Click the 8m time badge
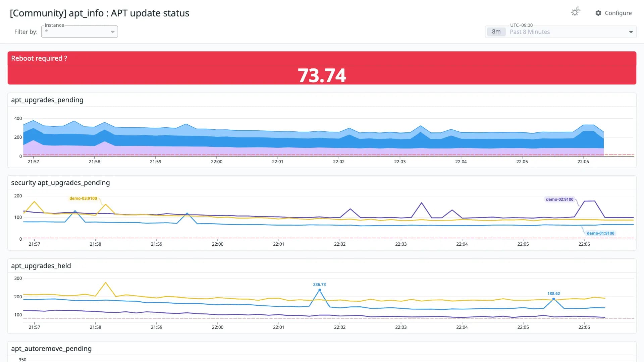This screenshot has width=644, height=362. point(496,32)
